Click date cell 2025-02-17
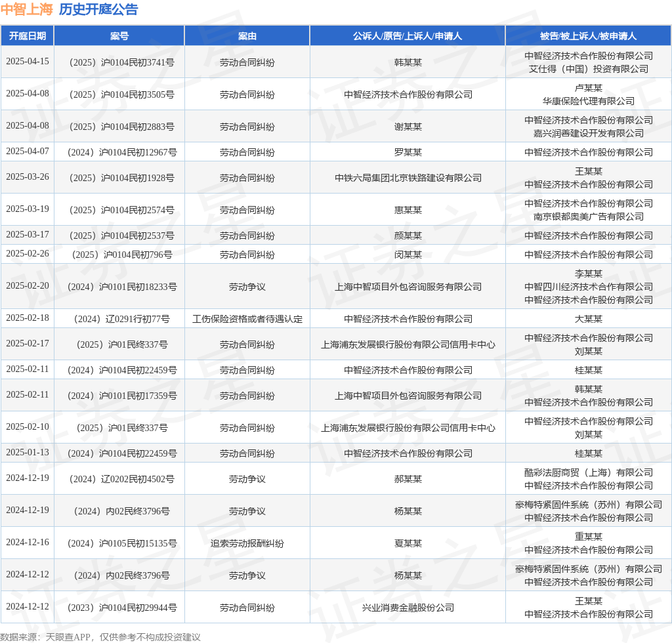Viewport: 672px width, 643px height. point(28,344)
